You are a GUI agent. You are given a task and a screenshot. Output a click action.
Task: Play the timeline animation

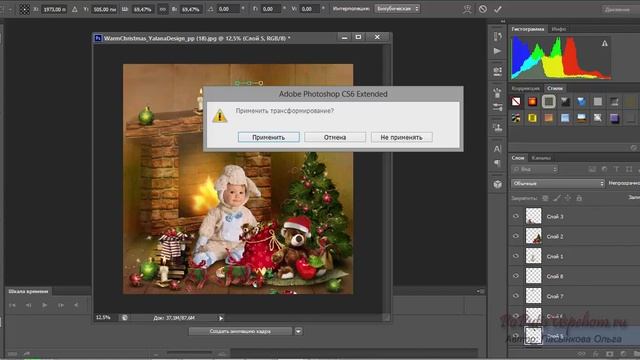click(44, 305)
